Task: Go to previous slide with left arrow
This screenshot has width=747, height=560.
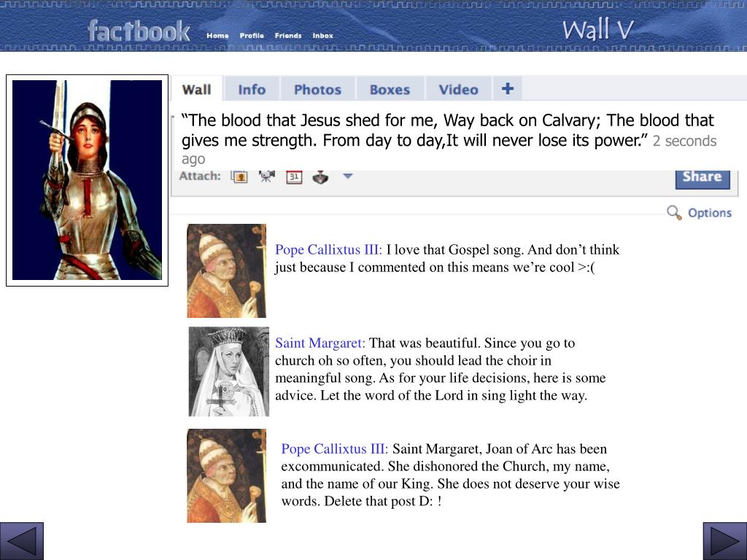Action: (x=21, y=541)
